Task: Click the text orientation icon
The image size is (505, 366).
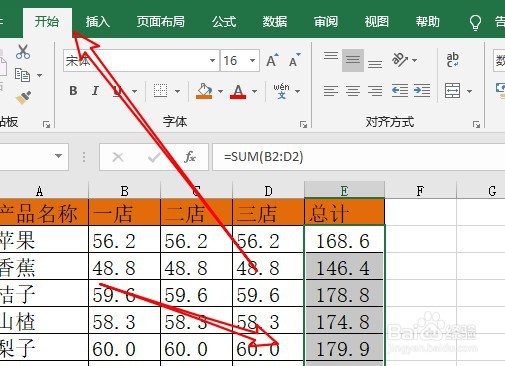Action: (x=400, y=60)
